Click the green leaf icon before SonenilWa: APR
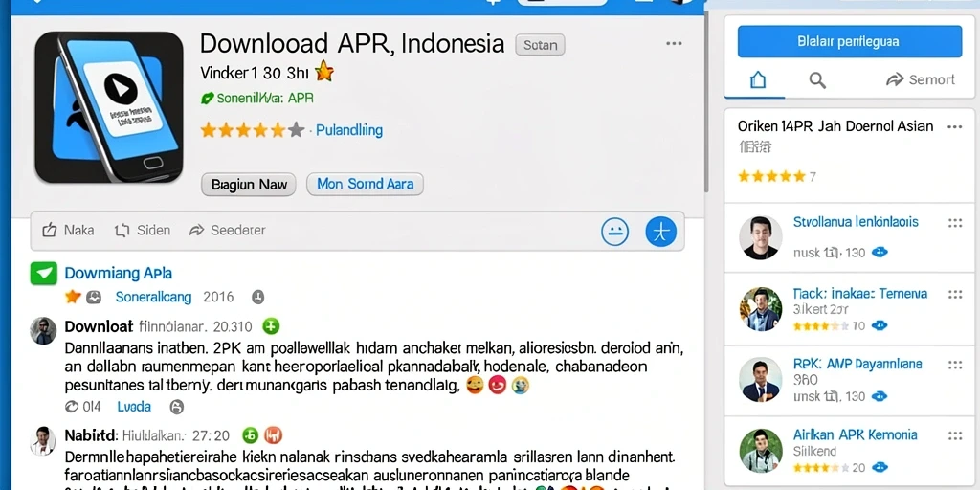 click(207, 99)
